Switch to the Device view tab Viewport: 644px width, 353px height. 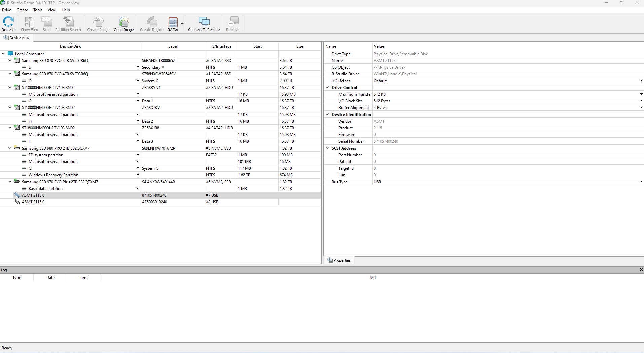(16, 38)
